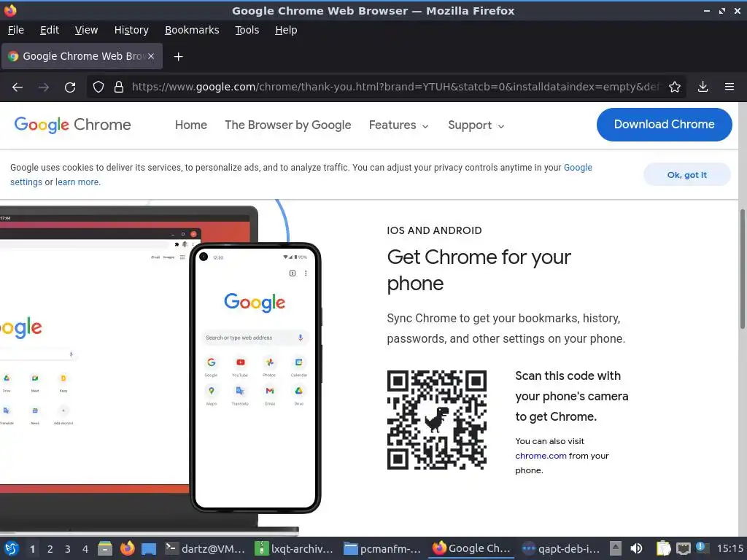
Task: Open the Bookmarks menu
Action: point(192,30)
